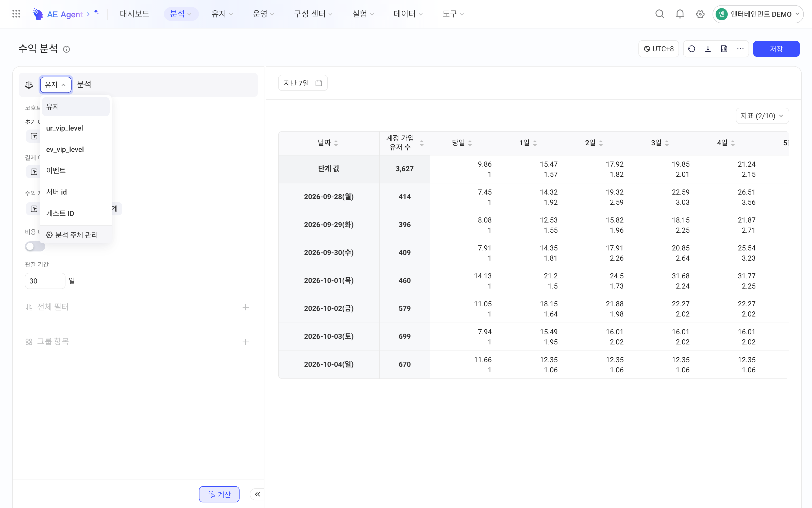Viewport: 812px width, 508px height.
Task: Open the more options ellipsis menu
Action: (x=740, y=49)
